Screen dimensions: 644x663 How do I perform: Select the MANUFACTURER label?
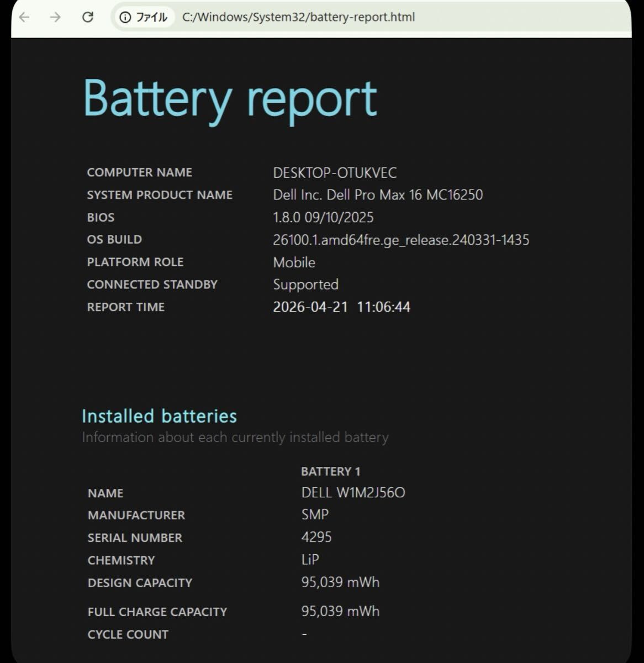(136, 515)
